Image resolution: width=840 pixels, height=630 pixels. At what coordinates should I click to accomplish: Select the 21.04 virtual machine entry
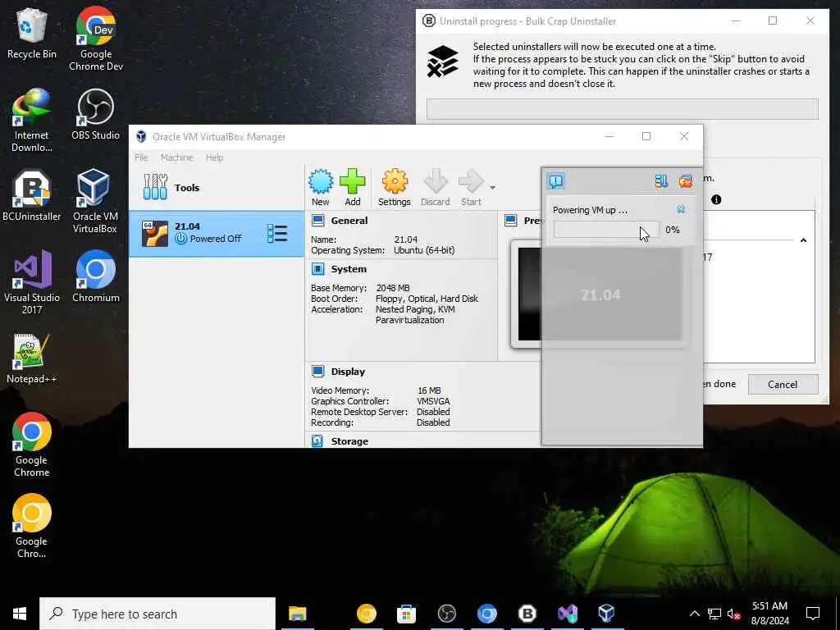[217, 234]
